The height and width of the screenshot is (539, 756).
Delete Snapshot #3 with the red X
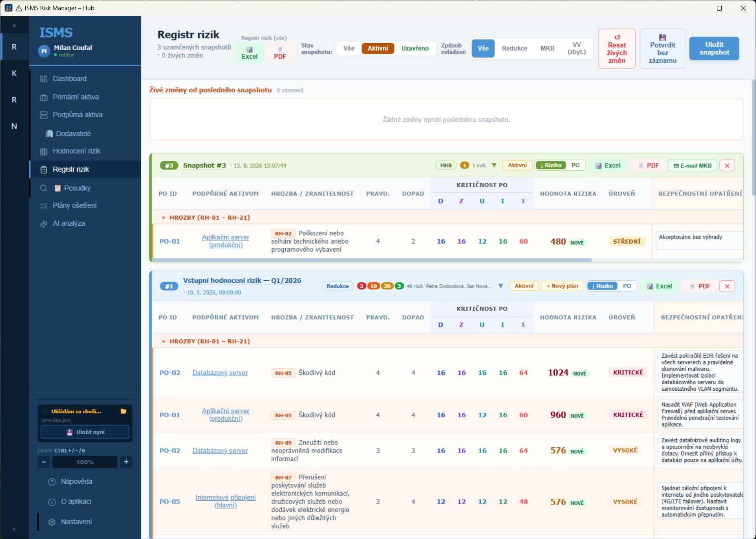pos(727,165)
